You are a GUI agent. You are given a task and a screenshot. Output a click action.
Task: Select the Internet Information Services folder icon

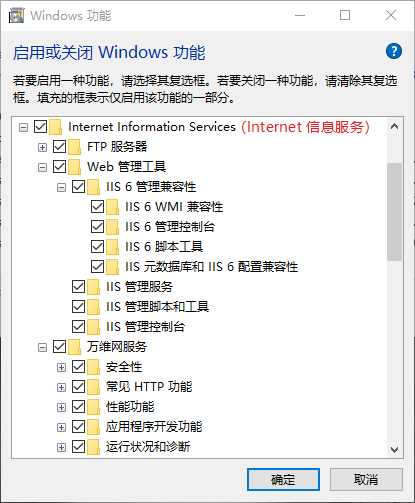point(56,127)
